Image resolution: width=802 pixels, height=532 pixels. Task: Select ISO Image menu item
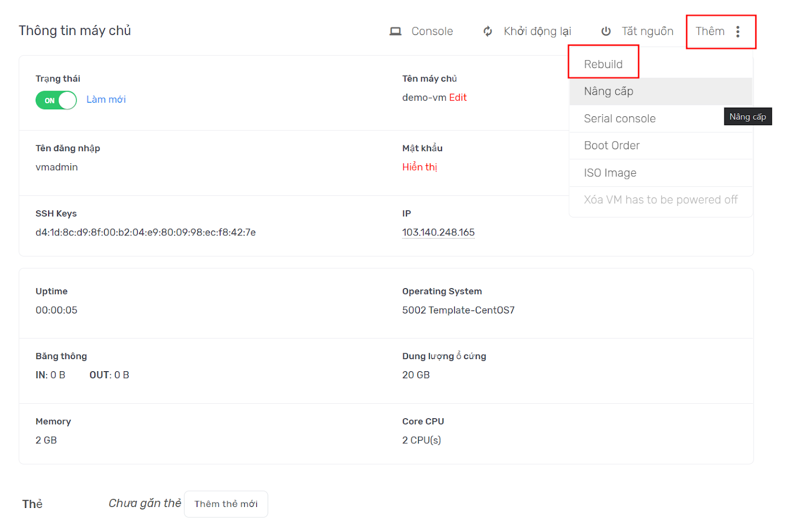click(610, 173)
